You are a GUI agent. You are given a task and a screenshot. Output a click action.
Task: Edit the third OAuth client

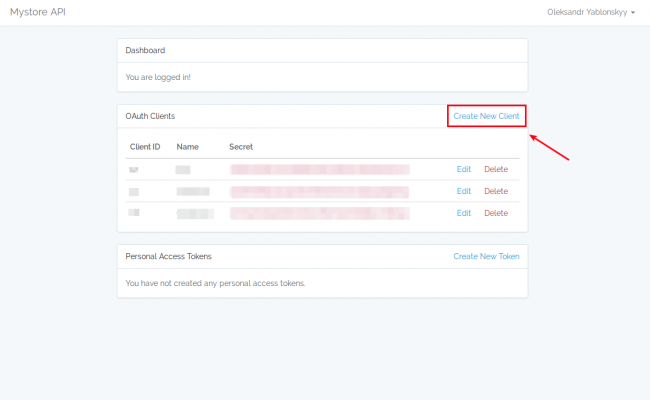(464, 213)
